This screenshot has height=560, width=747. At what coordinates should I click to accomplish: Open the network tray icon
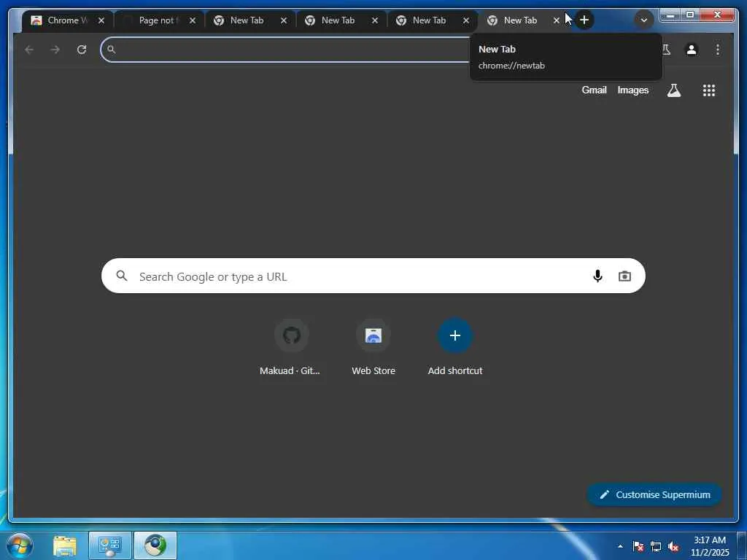click(x=656, y=546)
